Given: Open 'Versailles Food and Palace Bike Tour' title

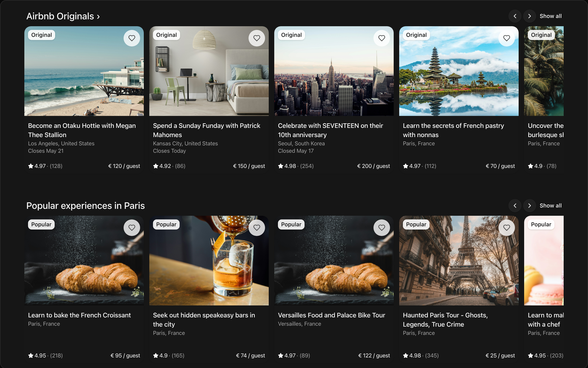Looking at the screenshot, I should point(331,315).
